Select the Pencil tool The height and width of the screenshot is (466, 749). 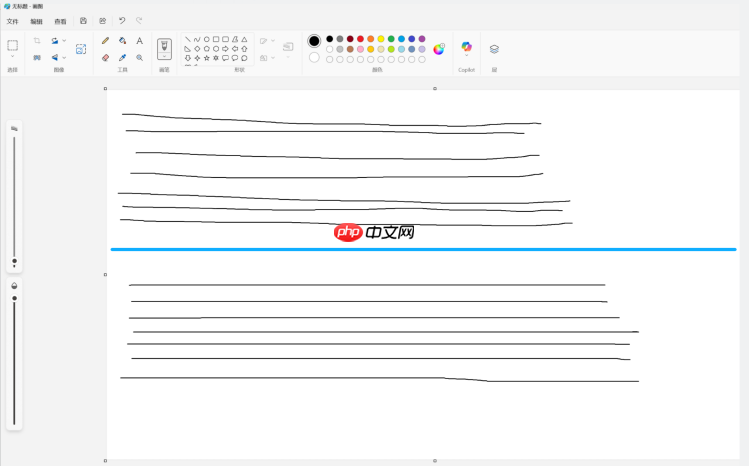[106, 41]
